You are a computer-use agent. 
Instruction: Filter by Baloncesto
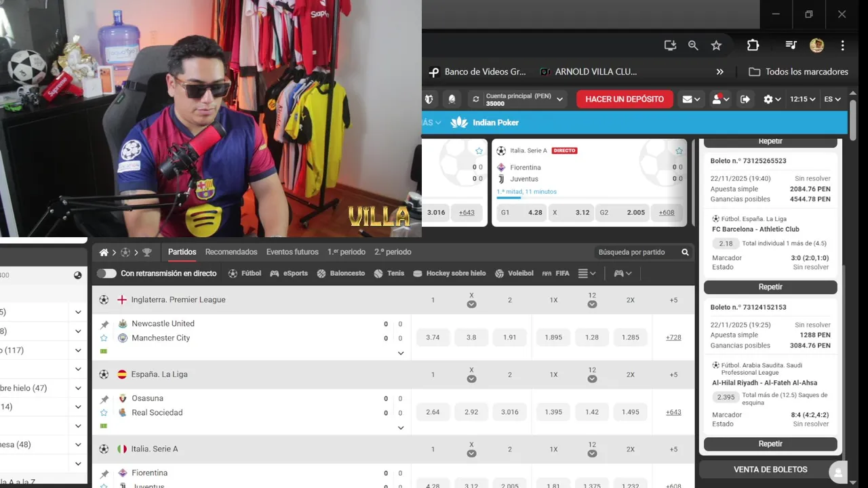(x=341, y=274)
